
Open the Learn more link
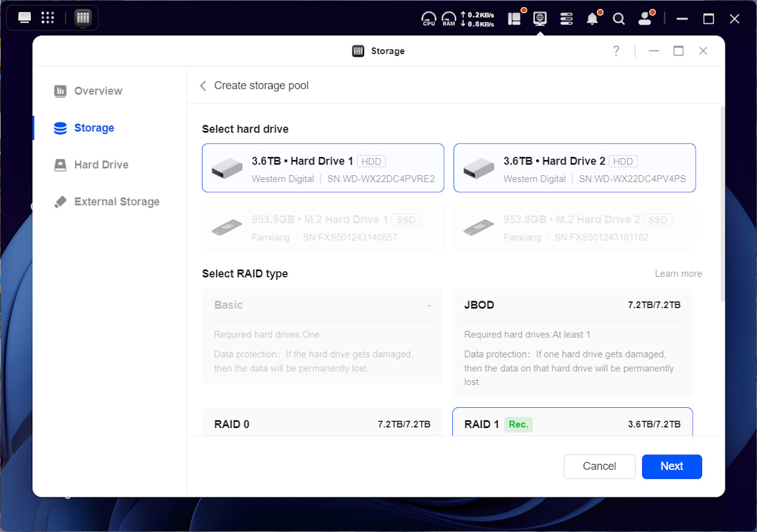point(678,274)
